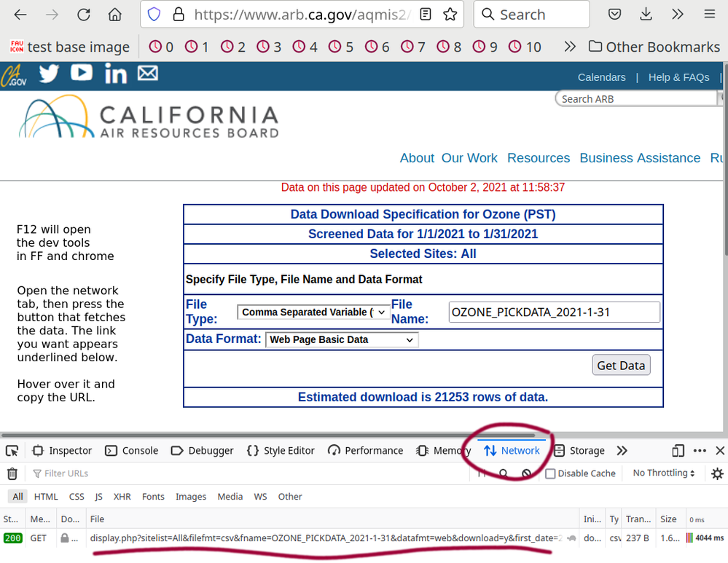Click the File Name text field

pos(554,312)
